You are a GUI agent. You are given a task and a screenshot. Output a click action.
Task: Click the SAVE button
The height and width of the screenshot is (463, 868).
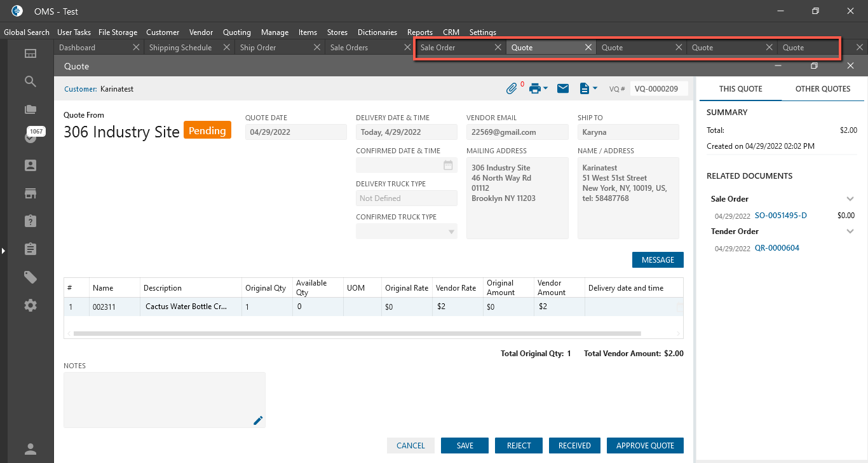(465, 445)
